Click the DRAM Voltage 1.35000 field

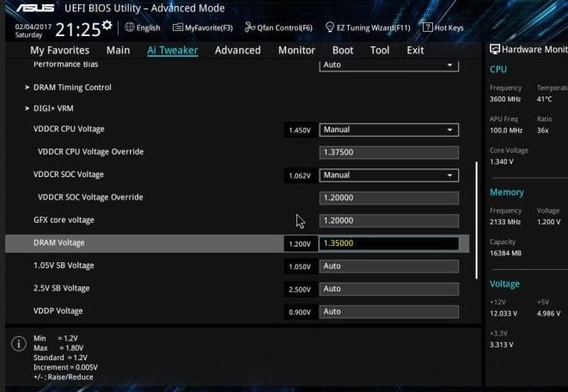(x=388, y=243)
